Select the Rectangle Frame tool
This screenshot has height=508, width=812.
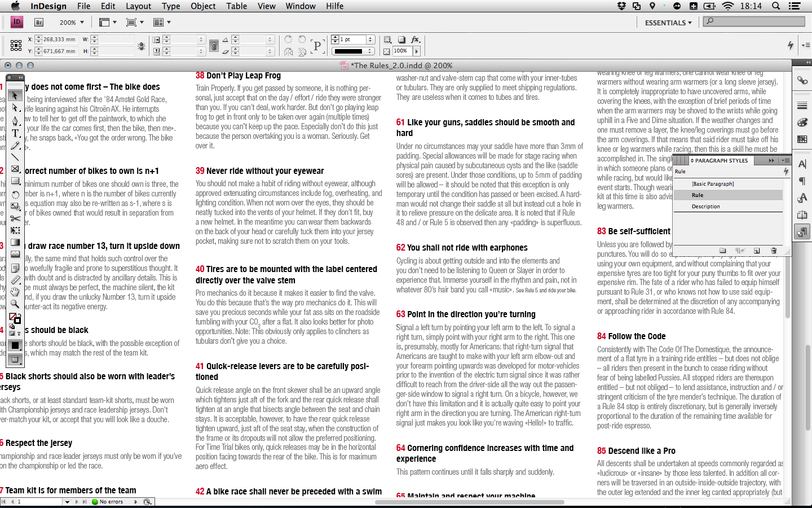coord(15,169)
